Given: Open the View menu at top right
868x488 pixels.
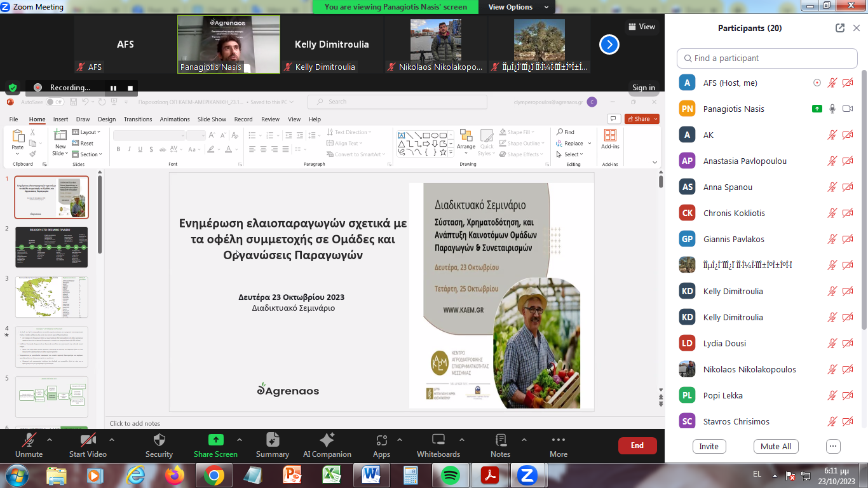Looking at the screenshot, I should (x=641, y=27).
